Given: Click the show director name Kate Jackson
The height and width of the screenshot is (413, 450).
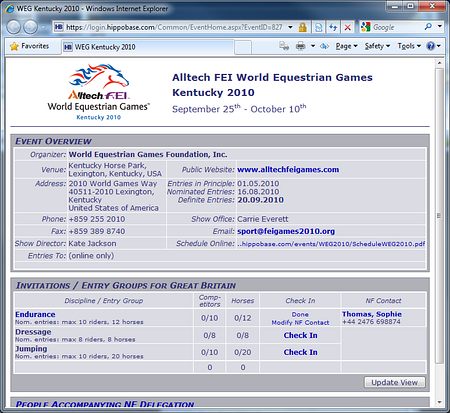Looking at the screenshot, I should click(92, 243).
